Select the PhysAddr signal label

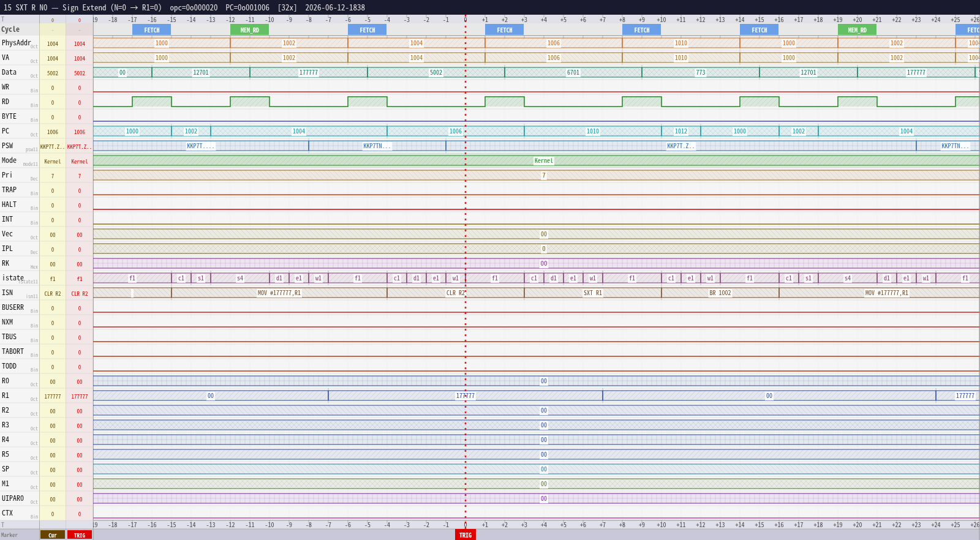(16, 43)
